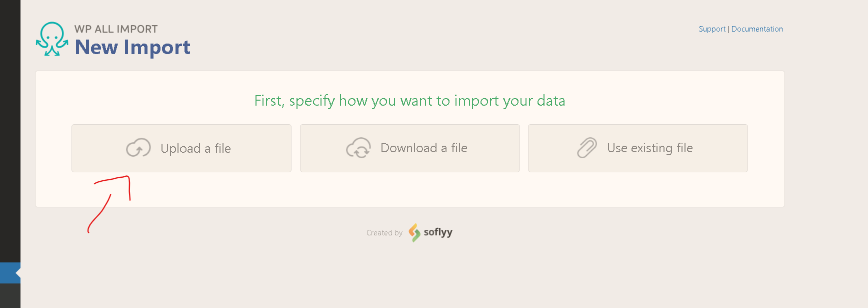Click the dark admin sidebar strip
Image resolution: width=868 pixels, height=308 pixels.
click(10, 130)
